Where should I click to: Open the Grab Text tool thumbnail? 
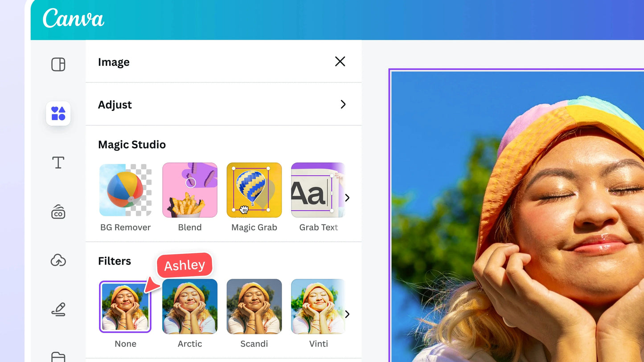[x=318, y=190]
